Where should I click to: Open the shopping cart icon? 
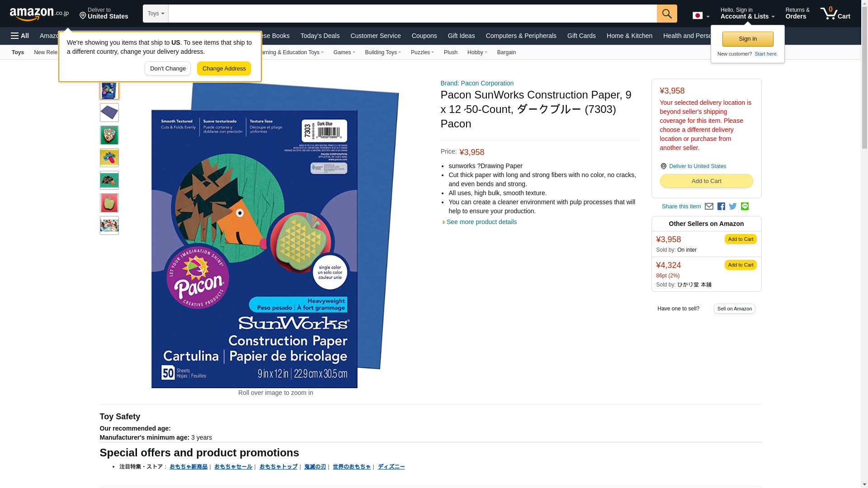pos(835,13)
